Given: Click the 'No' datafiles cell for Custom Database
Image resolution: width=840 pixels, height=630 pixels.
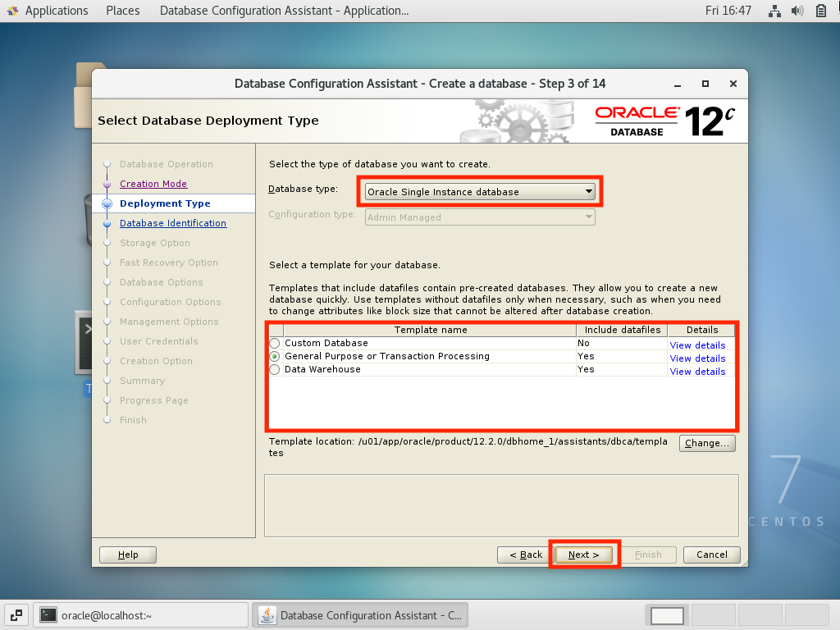Looking at the screenshot, I should click(x=622, y=344).
